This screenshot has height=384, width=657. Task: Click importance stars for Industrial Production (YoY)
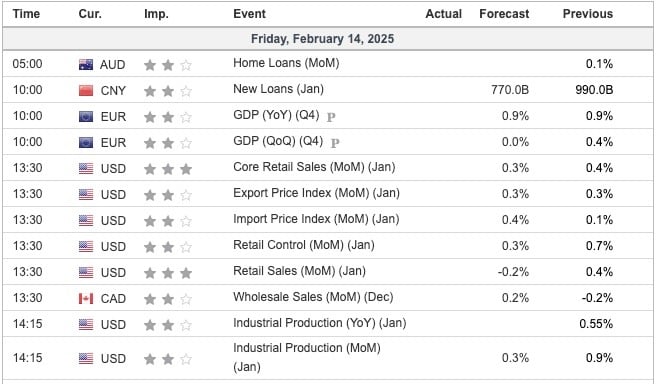coord(168,325)
